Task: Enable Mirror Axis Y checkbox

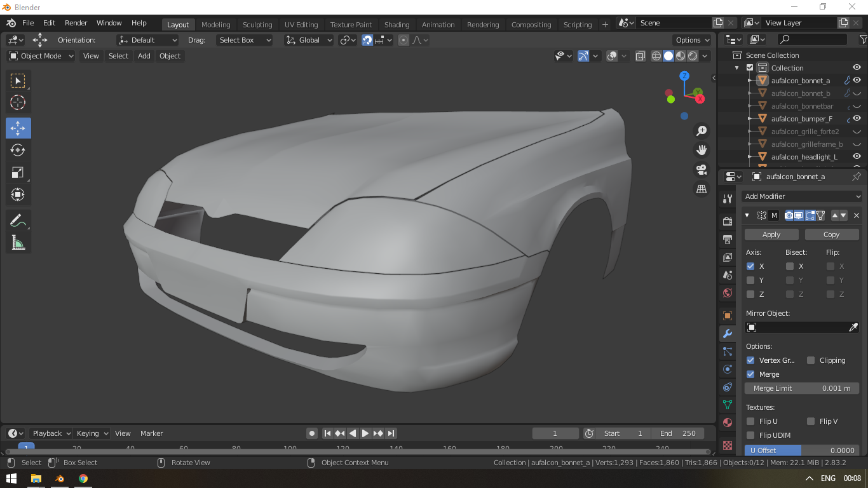Action: (x=750, y=280)
